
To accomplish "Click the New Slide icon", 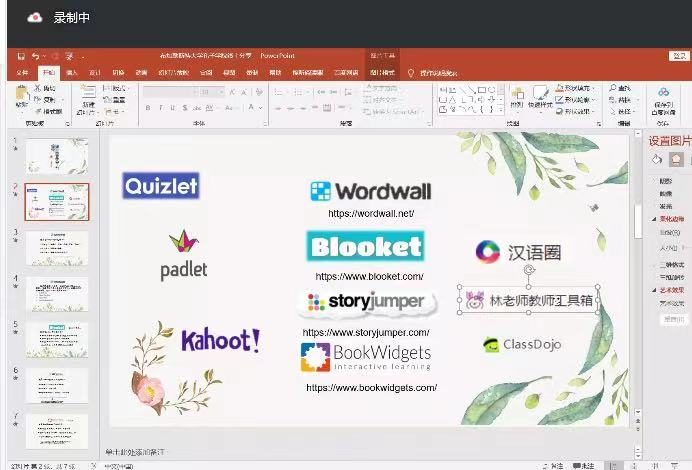I will (x=88, y=92).
